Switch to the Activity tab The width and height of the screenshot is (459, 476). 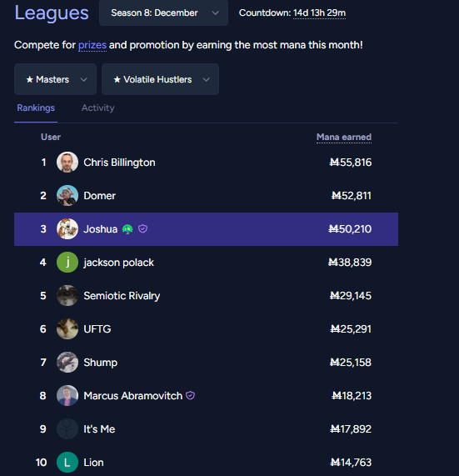97,108
